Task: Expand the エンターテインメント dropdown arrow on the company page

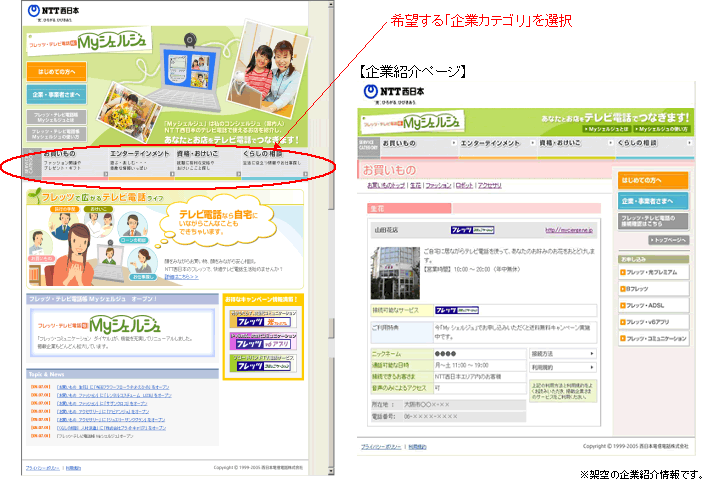Action: tap(532, 143)
